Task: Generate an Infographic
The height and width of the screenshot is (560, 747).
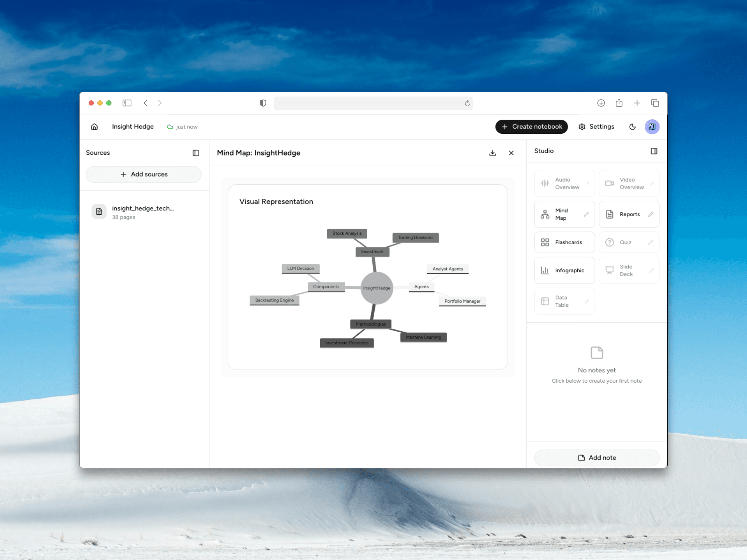Action: [x=564, y=271]
